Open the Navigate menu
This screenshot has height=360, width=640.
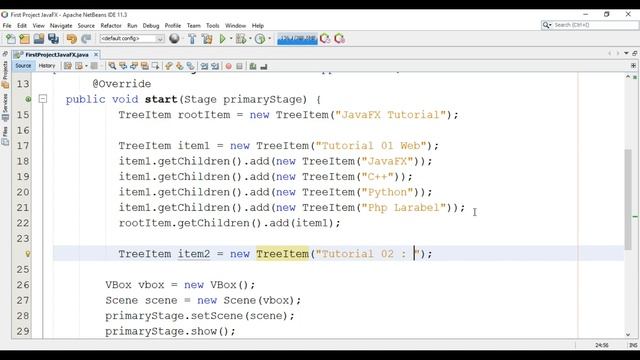pyautogui.click(x=61, y=25)
